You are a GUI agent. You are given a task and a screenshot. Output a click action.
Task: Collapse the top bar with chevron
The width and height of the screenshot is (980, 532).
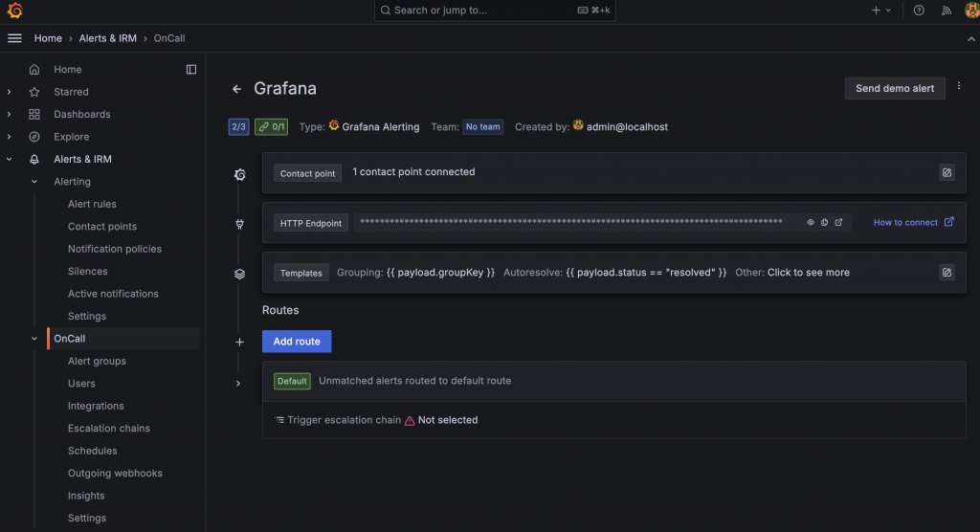click(971, 39)
